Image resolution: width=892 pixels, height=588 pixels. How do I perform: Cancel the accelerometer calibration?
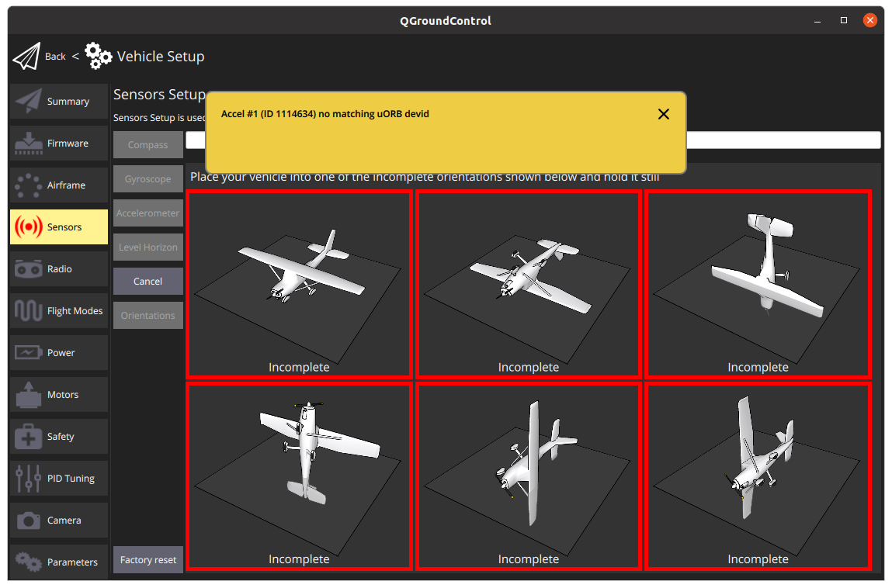[x=148, y=281]
